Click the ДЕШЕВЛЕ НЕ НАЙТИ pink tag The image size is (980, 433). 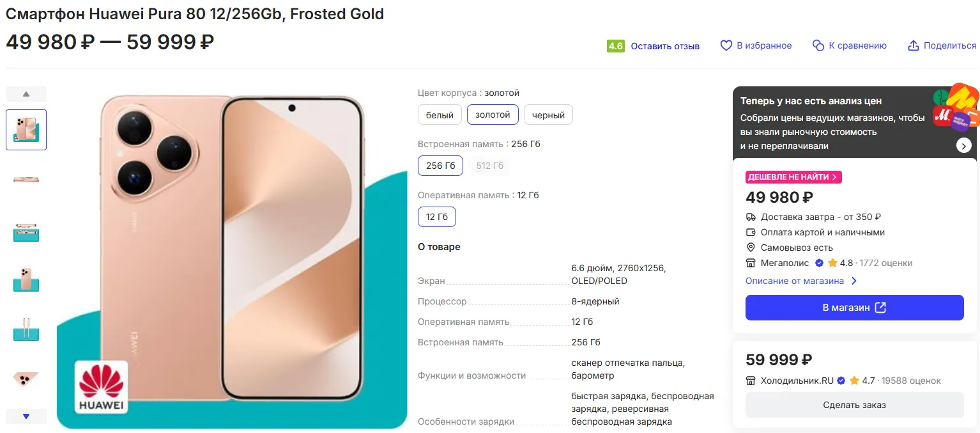(x=793, y=177)
